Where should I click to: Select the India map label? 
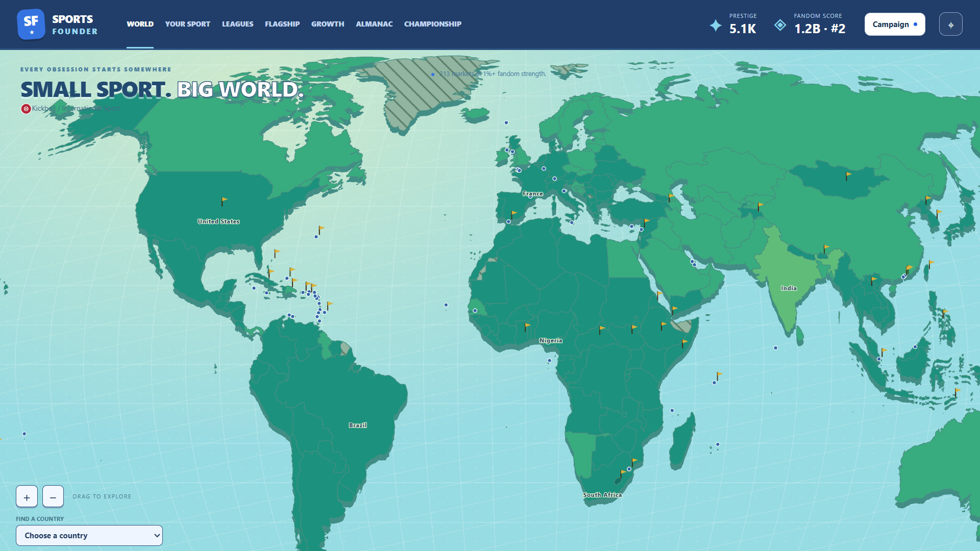click(788, 288)
